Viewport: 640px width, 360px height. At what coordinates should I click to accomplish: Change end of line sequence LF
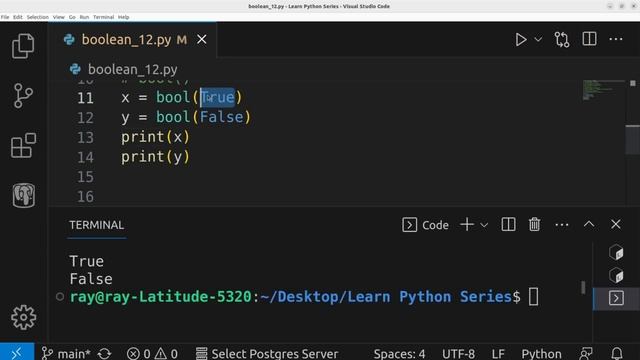498,353
